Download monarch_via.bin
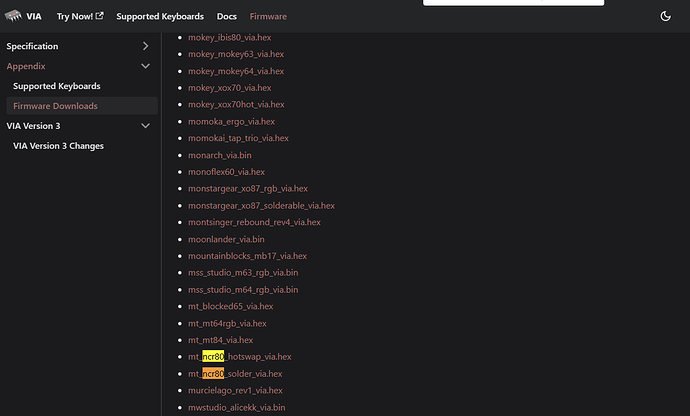Screen dimensions: 690x416 [x=220, y=155]
